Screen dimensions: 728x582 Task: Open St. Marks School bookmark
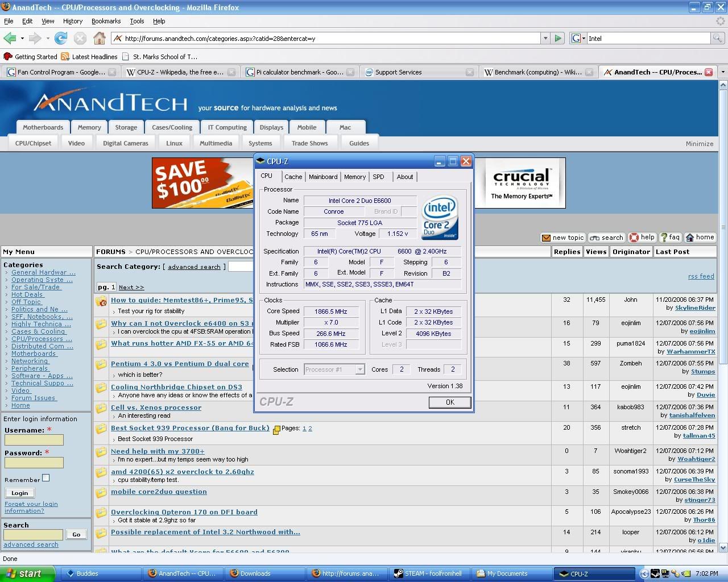[x=160, y=57]
